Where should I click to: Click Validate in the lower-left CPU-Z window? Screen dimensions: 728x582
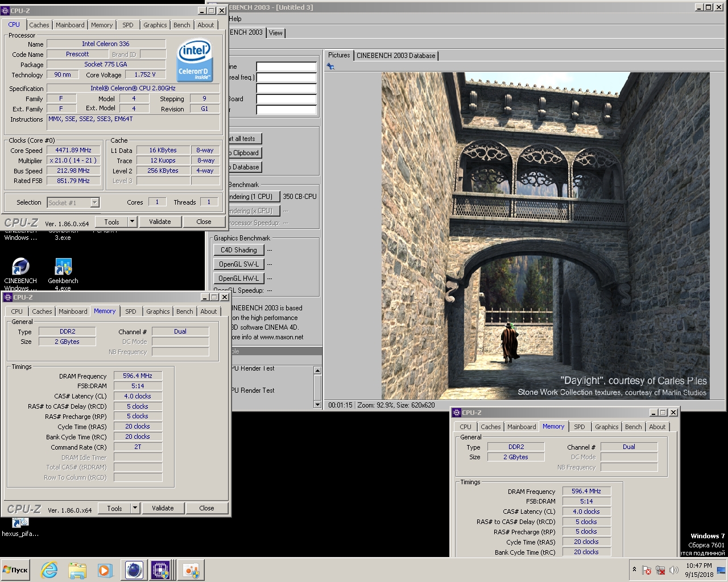(x=163, y=508)
